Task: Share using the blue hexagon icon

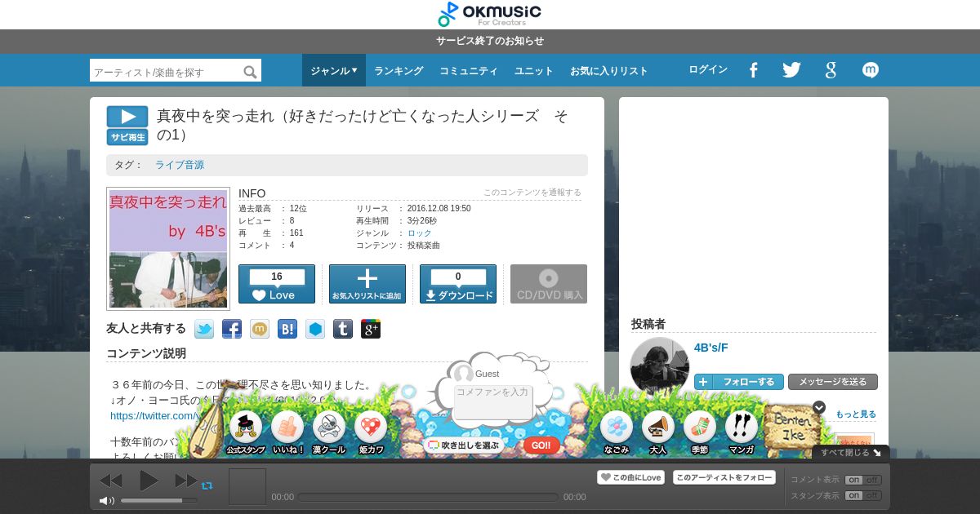Action: pos(315,329)
